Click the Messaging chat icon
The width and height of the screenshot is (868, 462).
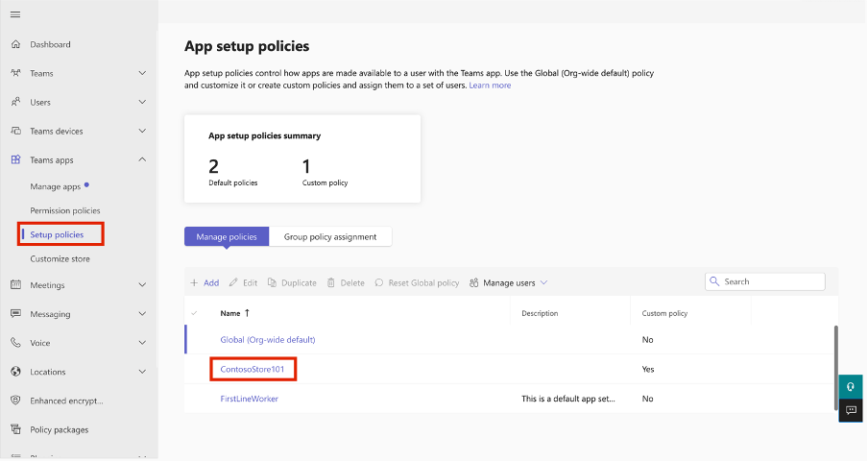(x=15, y=313)
